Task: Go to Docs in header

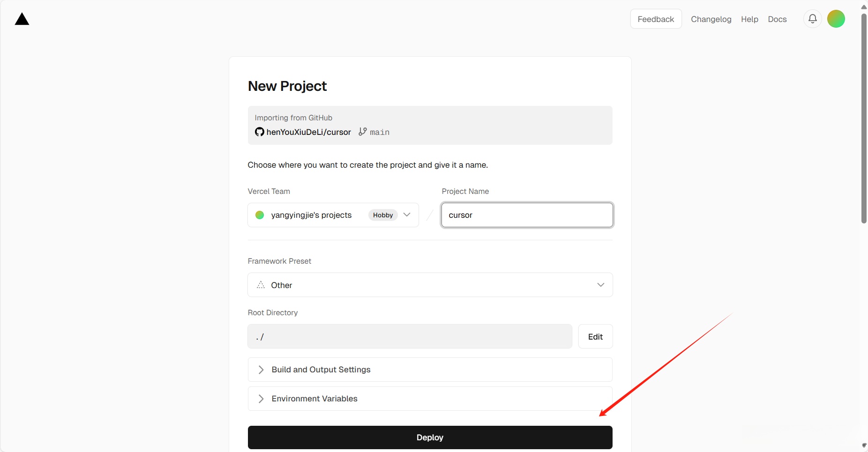Action: point(777,19)
